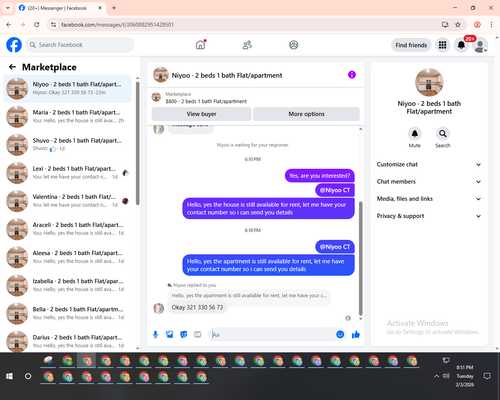Open the volume control in system tray
Image resolution: width=500 pixels, height=400 pixels.
click(446, 376)
